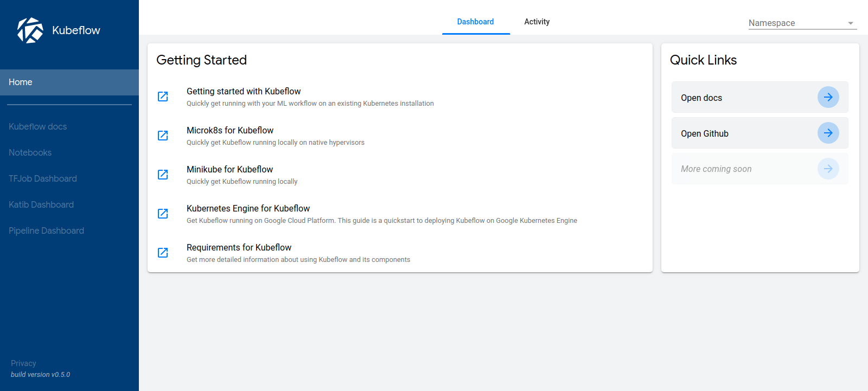
Task: Click the arrow icon on Open docs
Action: pyautogui.click(x=828, y=98)
